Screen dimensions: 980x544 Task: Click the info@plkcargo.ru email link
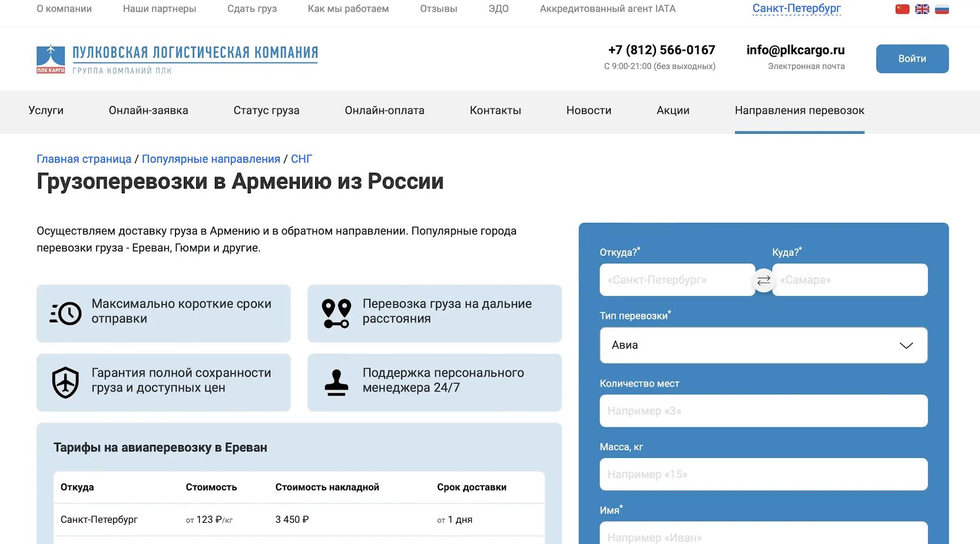tap(796, 50)
